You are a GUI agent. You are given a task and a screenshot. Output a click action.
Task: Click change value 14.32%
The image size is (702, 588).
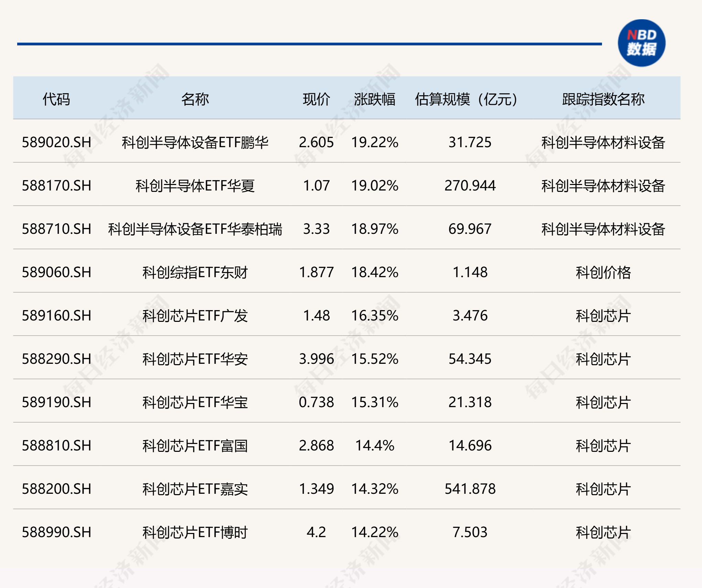tap(375, 489)
